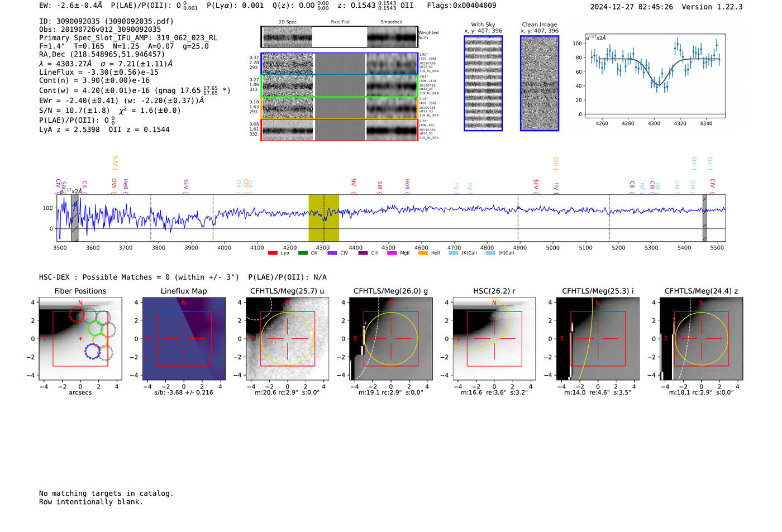Screen dimensions: 782x532
Task: Click the 'Obs: 20190726v012_3090092035' line
Action: 100,30
